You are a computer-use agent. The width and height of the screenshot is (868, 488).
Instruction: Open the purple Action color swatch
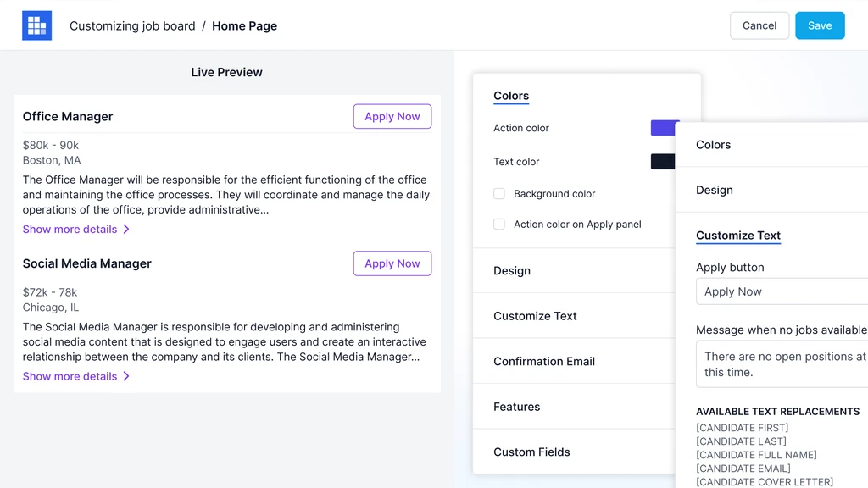pos(663,128)
